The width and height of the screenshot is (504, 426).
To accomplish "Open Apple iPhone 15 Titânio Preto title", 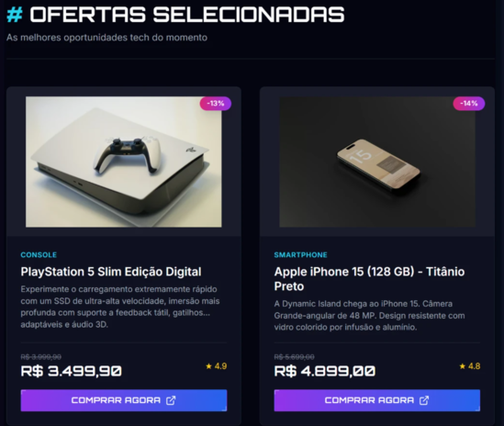I will click(369, 279).
